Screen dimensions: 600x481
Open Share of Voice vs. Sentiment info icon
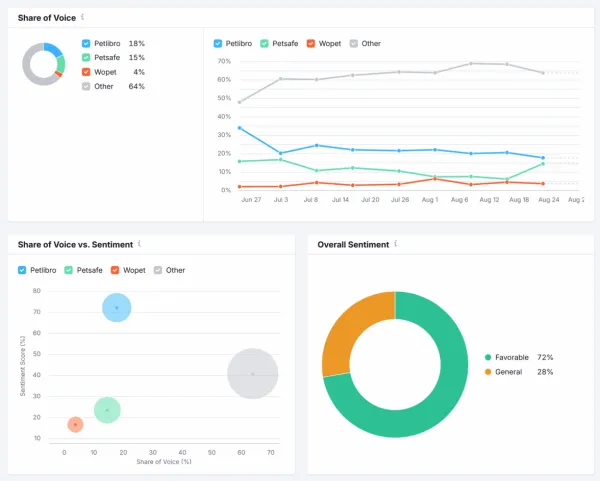139,244
